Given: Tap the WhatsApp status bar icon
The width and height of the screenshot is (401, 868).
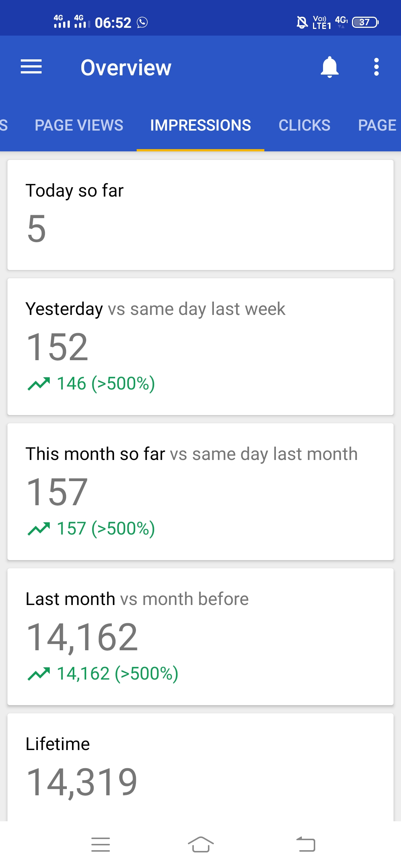Looking at the screenshot, I should (x=142, y=23).
